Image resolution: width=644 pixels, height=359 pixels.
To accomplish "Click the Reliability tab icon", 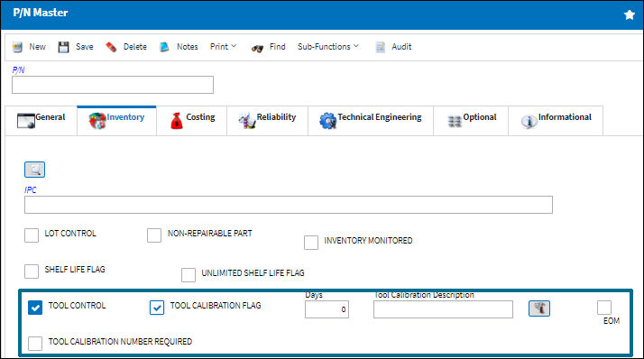I will (x=247, y=120).
